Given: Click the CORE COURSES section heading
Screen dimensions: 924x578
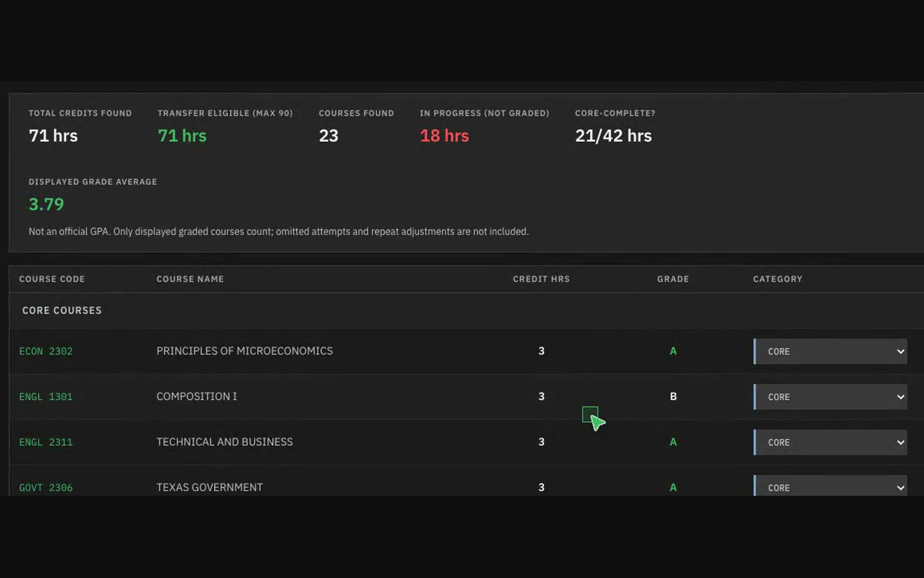Looking at the screenshot, I should click(62, 310).
